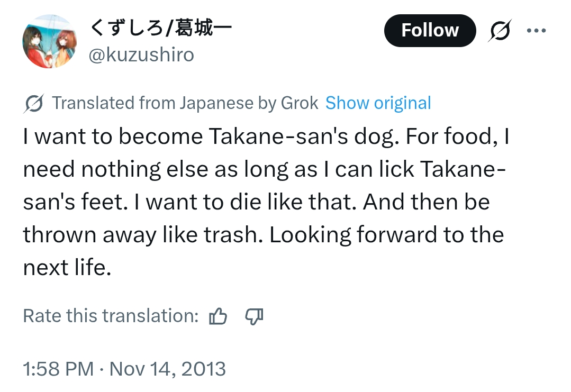
Task: Click the tweet's first line about Takane-san's dog
Action: point(266,136)
